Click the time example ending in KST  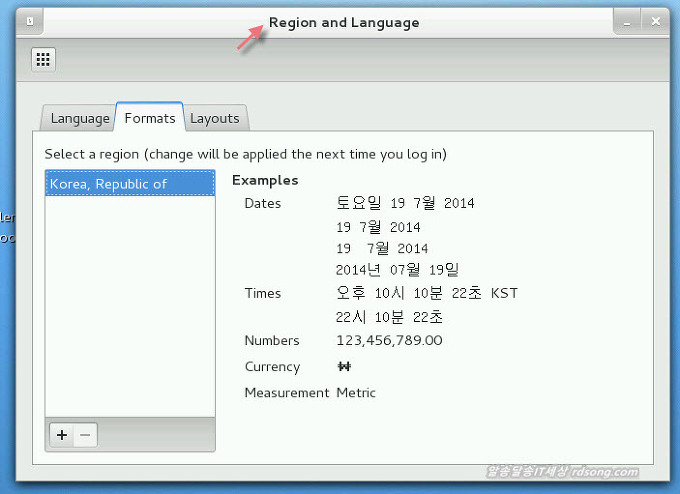click(427, 294)
